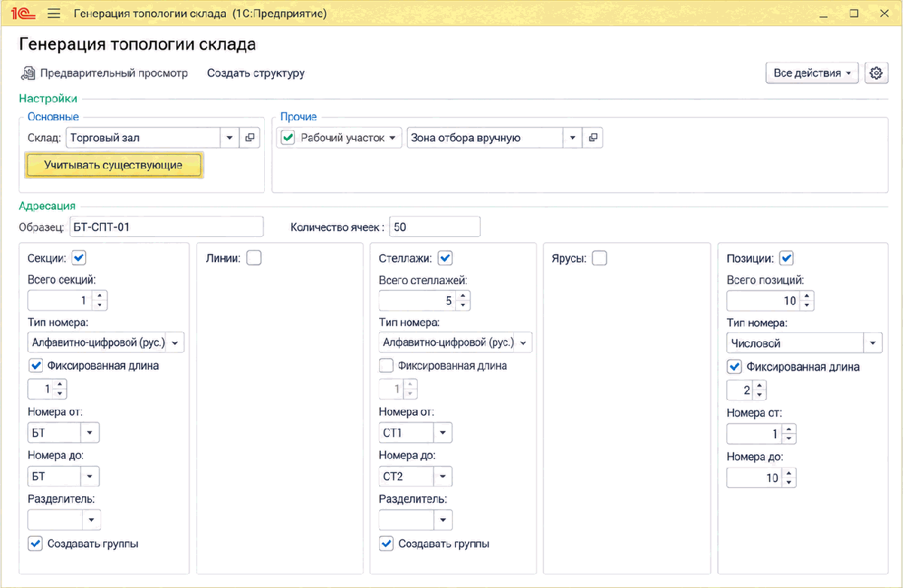Enable the Ярусы checkbox
Image resolution: width=903 pixels, height=588 pixels.
(599, 258)
